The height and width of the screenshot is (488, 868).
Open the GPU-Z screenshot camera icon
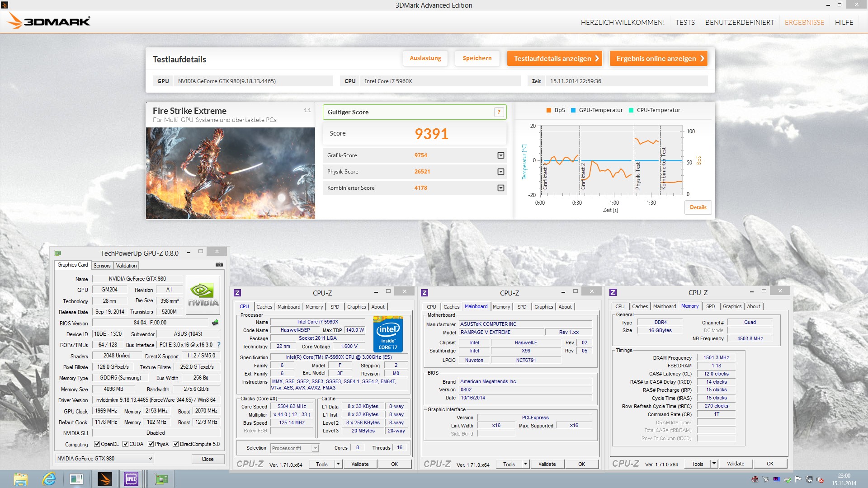[219, 265]
